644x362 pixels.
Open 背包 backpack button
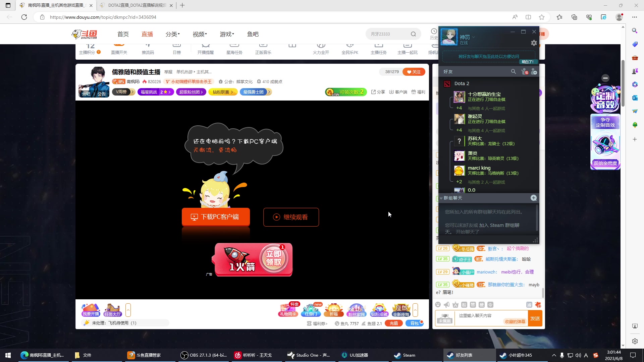(x=415, y=323)
